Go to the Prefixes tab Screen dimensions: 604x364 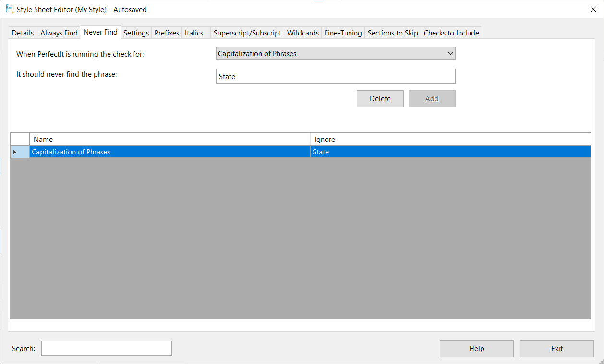167,33
